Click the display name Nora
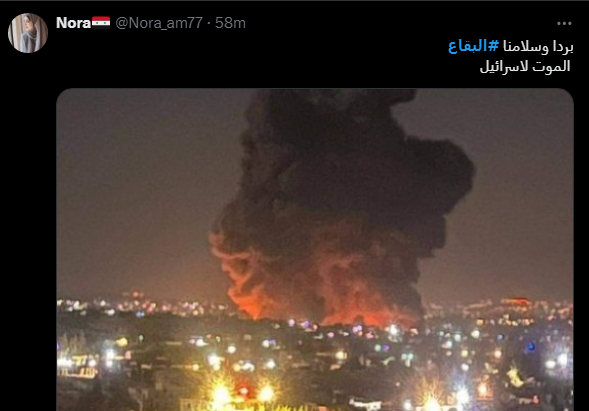Viewport: 589px width, 411px height. [73, 23]
